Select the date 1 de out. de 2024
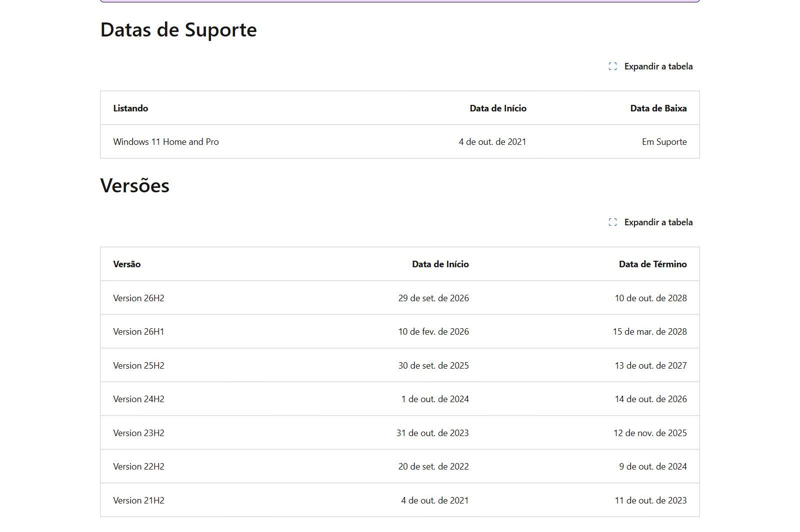Screen dimensions: 800x532 click(x=435, y=399)
